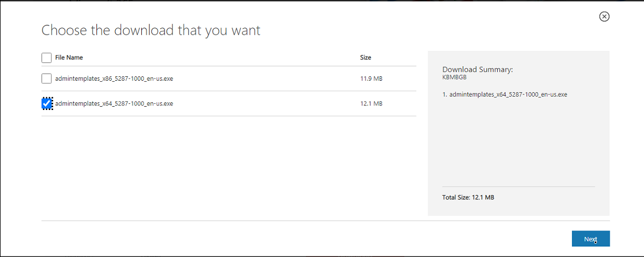Click the horizontal divider above the Next button
644x257 pixels.
(x=326, y=221)
